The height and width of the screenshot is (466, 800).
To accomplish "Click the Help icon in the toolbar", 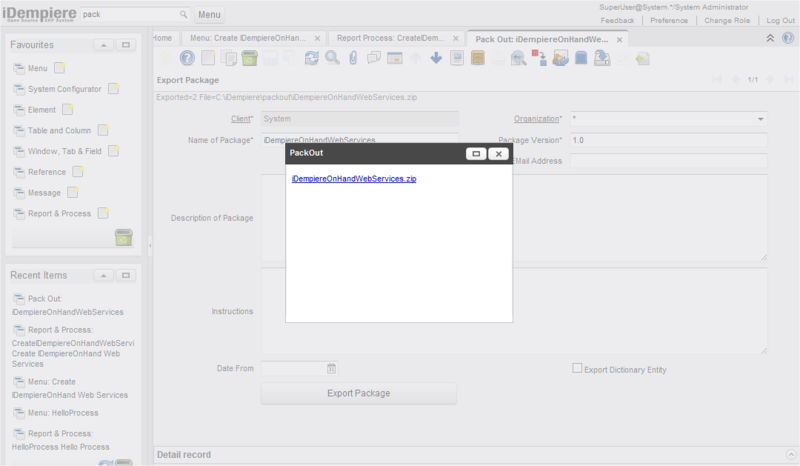I will 186,58.
